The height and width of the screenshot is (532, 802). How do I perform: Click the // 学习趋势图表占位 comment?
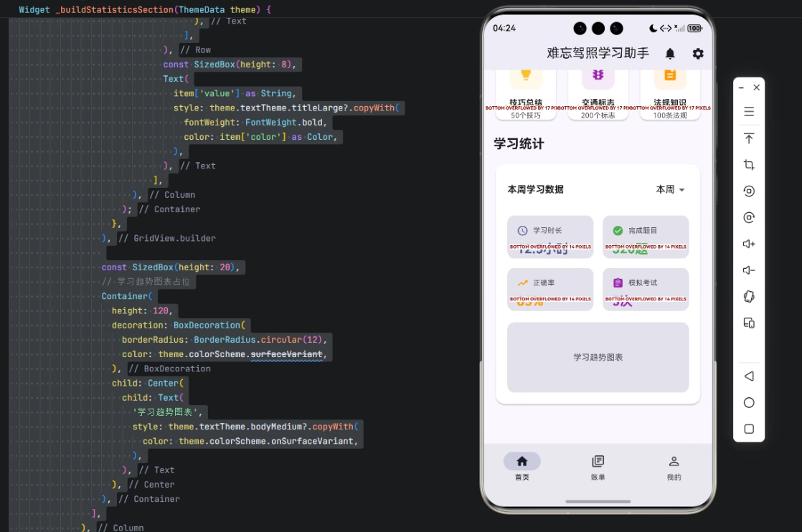[x=146, y=282]
